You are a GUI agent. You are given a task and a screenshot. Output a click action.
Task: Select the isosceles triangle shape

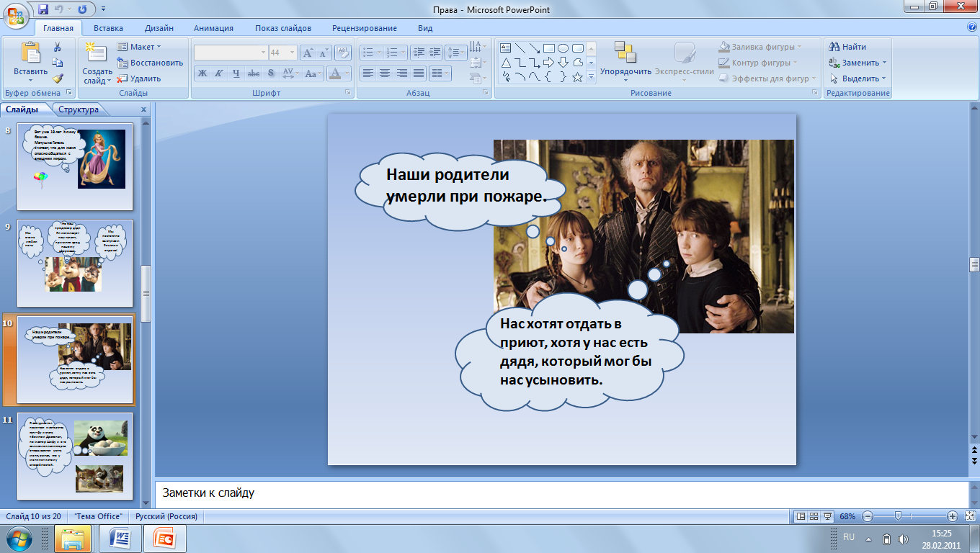505,63
